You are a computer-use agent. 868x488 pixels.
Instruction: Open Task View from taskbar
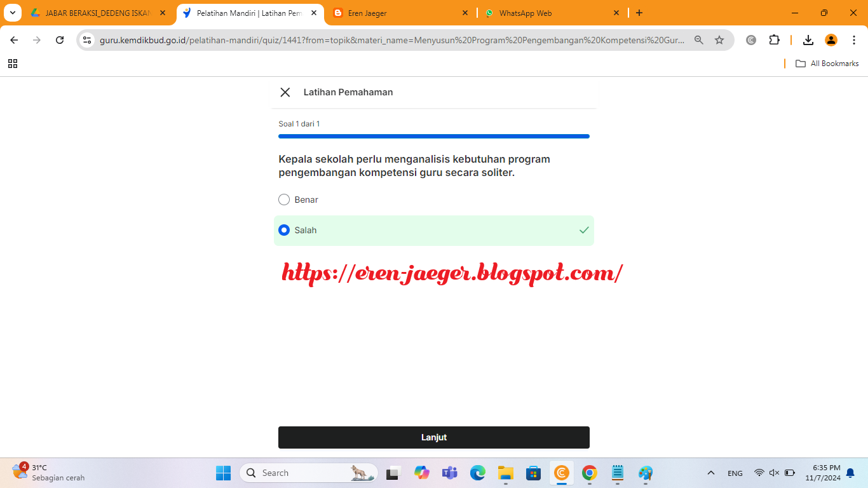pyautogui.click(x=393, y=473)
